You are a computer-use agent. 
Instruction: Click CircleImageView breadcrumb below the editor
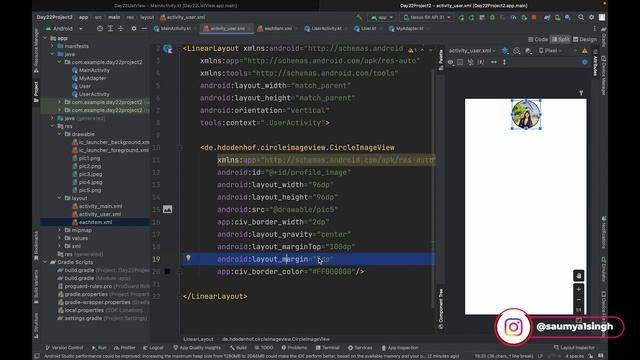pos(276,339)
